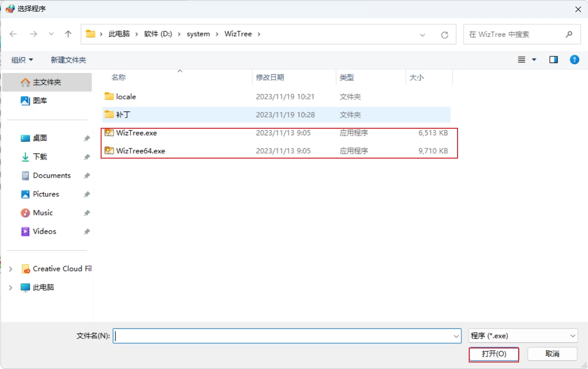Unpin 桌面 via its pin icon
588x369 pixels.
[87, 139]
